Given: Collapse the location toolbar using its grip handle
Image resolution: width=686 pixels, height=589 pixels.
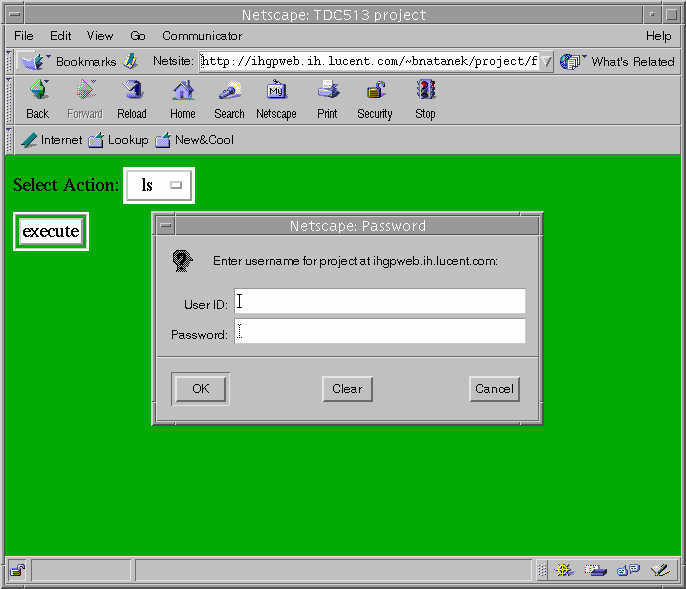Looking at the screenshot, I should pos(9,61).
